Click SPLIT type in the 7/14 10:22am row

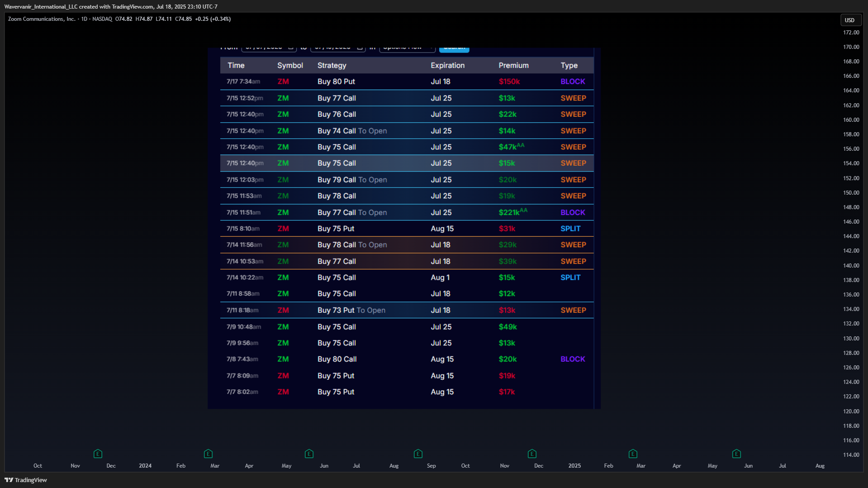(x=570, y=277)
